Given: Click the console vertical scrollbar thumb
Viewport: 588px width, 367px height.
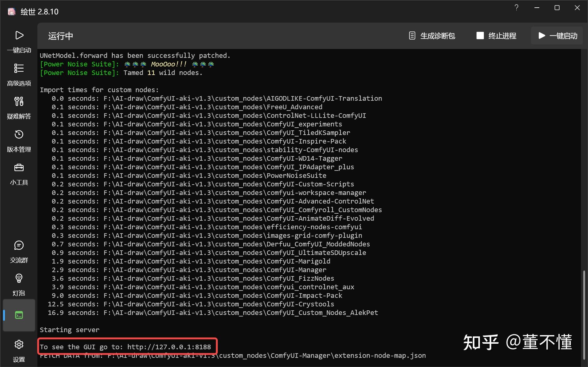Looking at the screenshot, I should [x=584, y=315].
